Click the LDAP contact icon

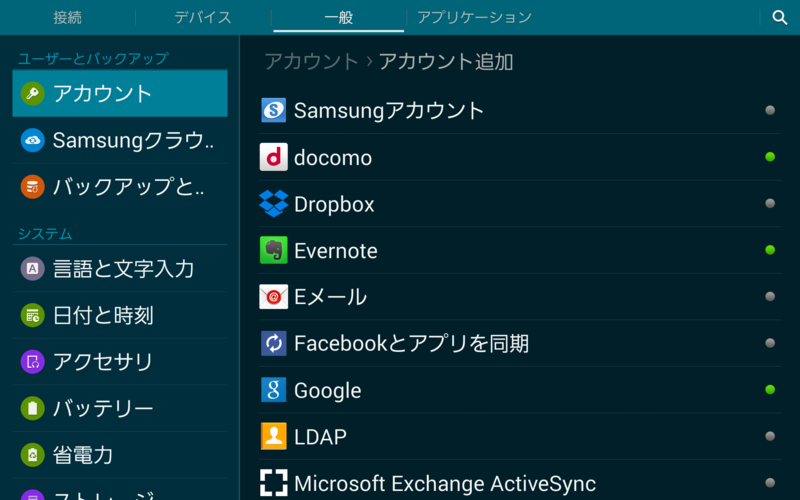click(273, 436)
